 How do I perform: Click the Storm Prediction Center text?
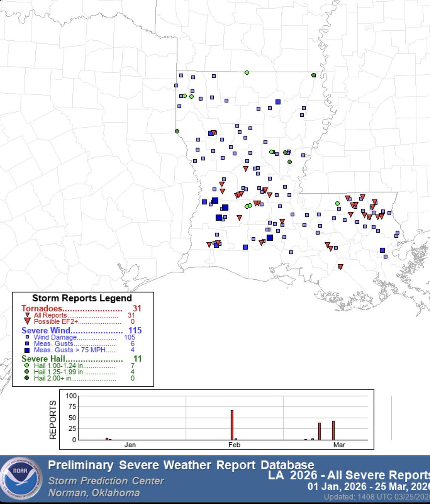click(x=106, y=481)
